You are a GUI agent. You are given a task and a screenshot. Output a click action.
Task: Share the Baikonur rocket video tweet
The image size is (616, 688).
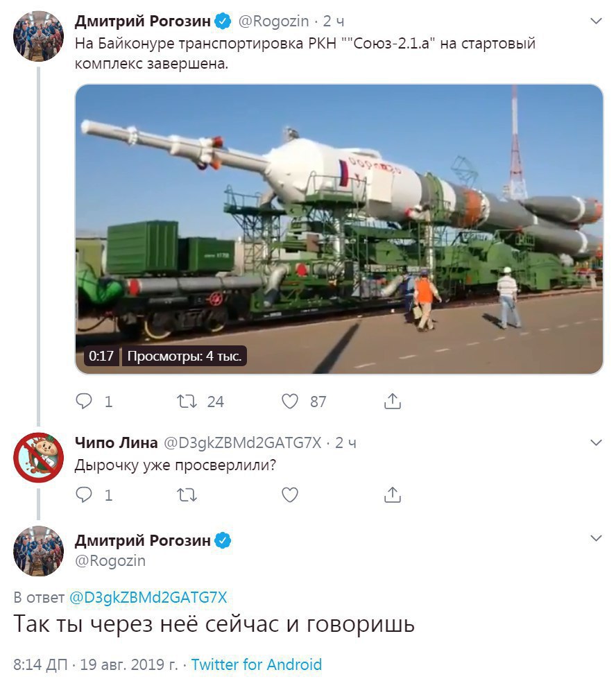click(x=392, y=401)
